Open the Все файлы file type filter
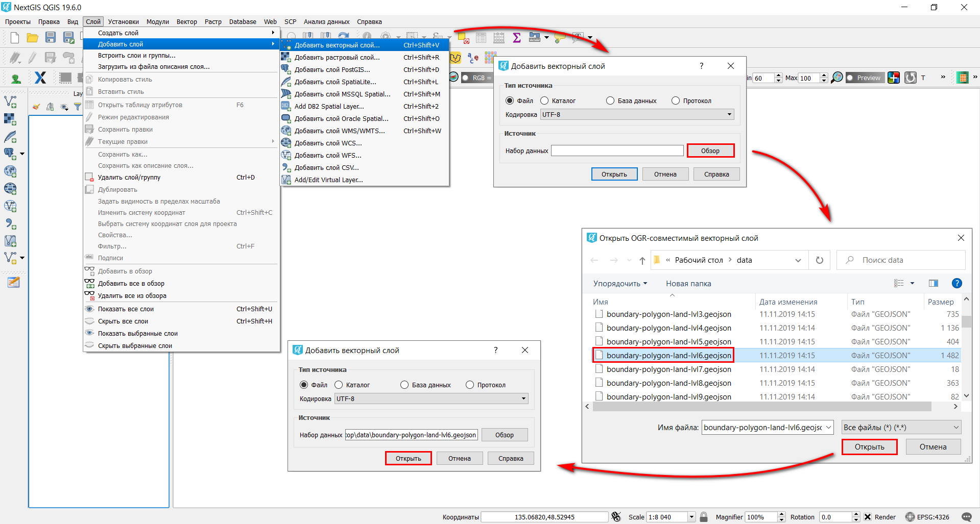This screenshot has height=524, width=980. coord(901,428)
